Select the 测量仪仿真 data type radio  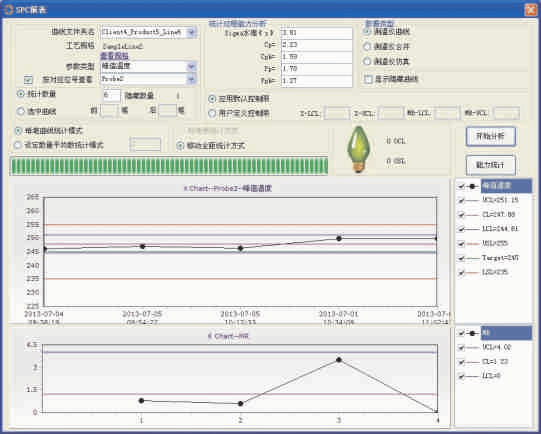pos(367,61)
